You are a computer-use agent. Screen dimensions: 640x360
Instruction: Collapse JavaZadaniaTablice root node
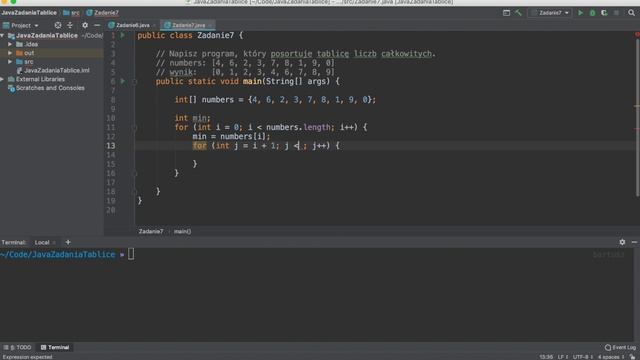2,36
